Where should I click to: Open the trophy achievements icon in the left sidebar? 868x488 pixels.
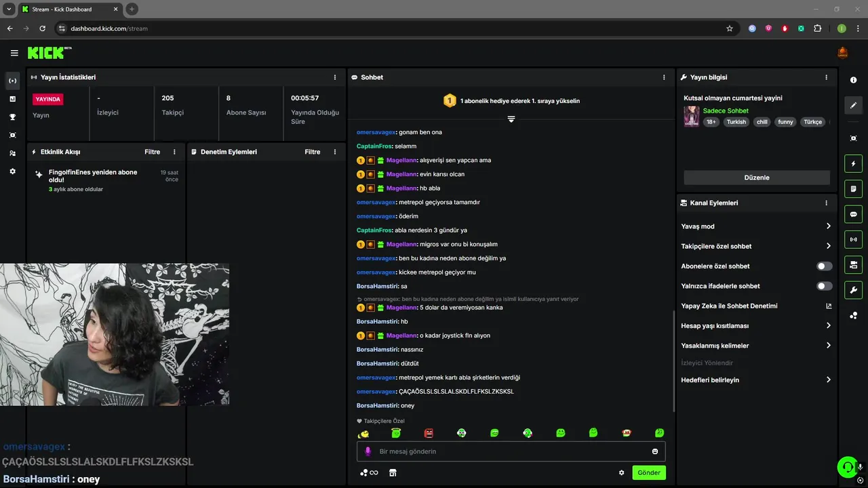coord(12,117)
